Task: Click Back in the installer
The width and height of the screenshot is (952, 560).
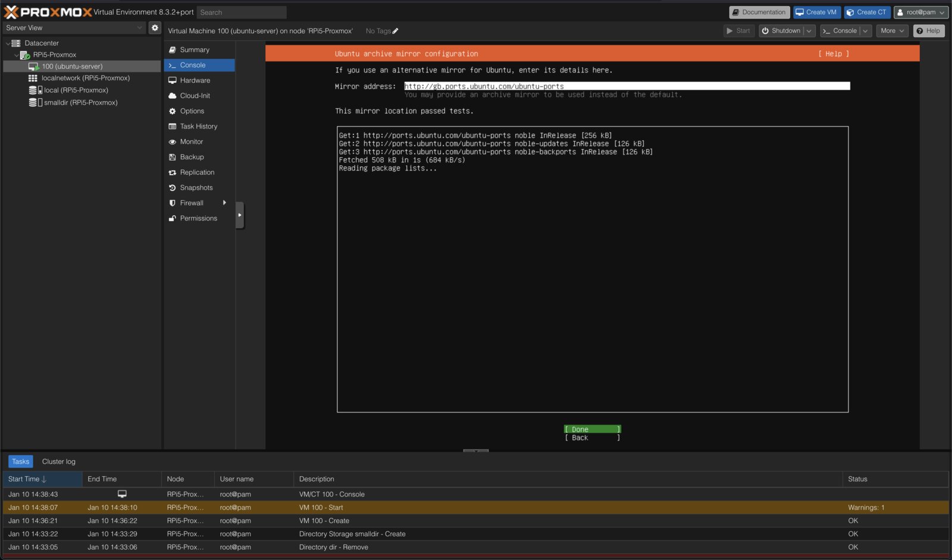Action: coord(593,438)
